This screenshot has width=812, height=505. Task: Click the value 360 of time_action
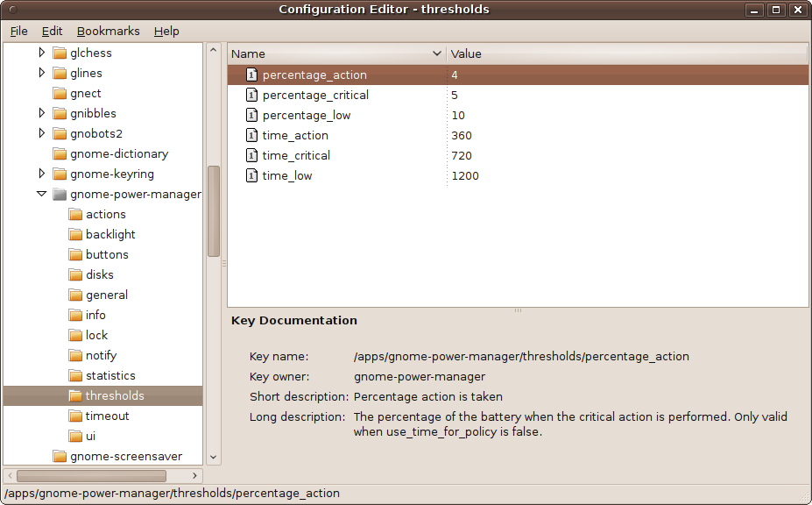click(462, 135)
